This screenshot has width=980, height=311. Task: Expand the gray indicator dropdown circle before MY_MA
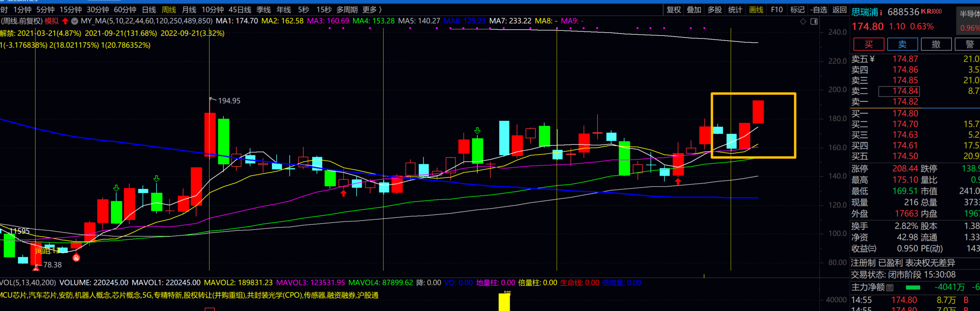75,21
